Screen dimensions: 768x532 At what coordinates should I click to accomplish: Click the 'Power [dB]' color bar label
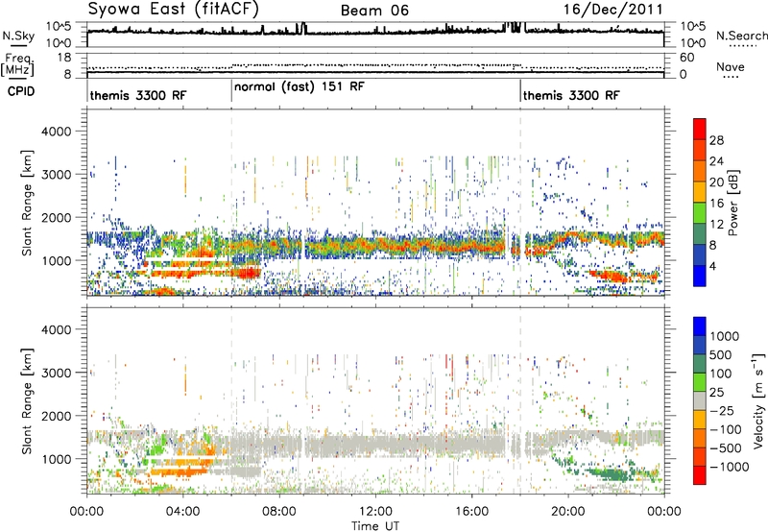coord(732,203)
